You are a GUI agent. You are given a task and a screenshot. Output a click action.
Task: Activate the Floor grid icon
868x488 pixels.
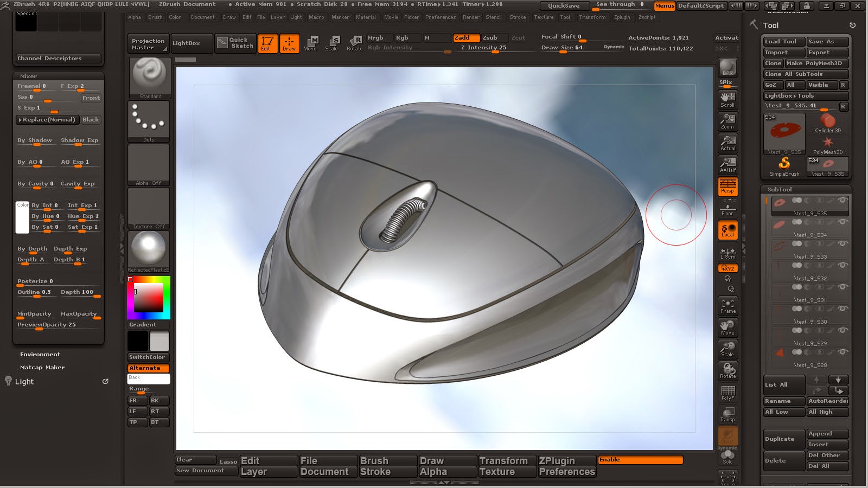(x=727, y=209)
